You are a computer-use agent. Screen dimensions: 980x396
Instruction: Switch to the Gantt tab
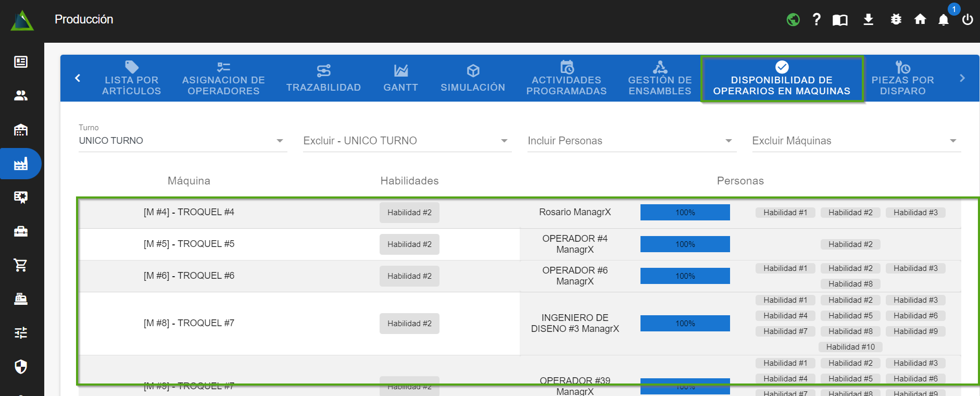[x=400, y=79]
